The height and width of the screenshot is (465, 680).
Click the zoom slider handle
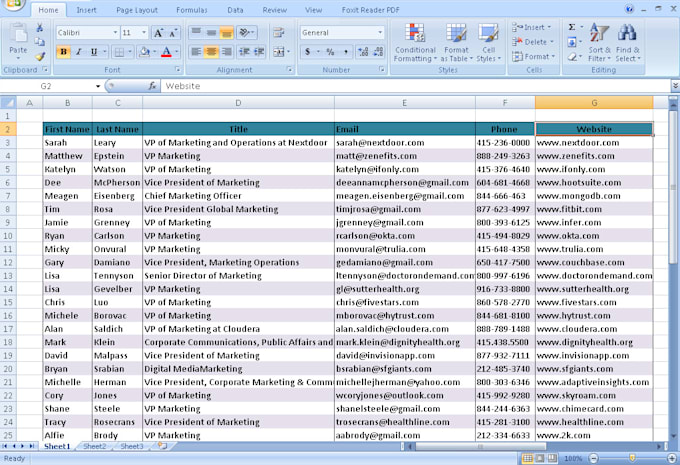click(632, 458)
